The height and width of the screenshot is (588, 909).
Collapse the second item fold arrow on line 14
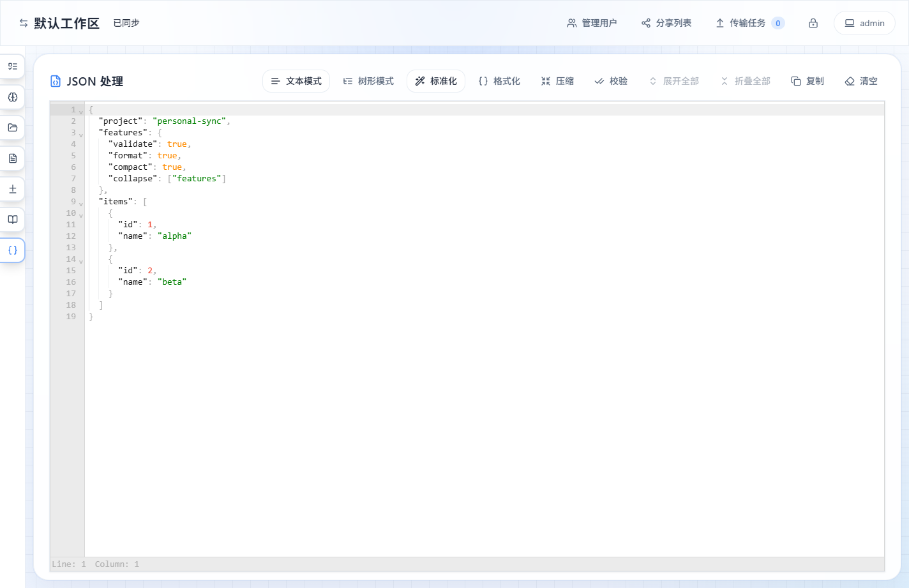[81, 261]
